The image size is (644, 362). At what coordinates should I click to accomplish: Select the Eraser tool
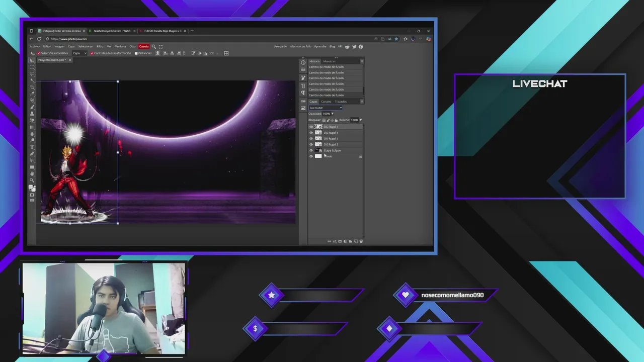point(32,120)
